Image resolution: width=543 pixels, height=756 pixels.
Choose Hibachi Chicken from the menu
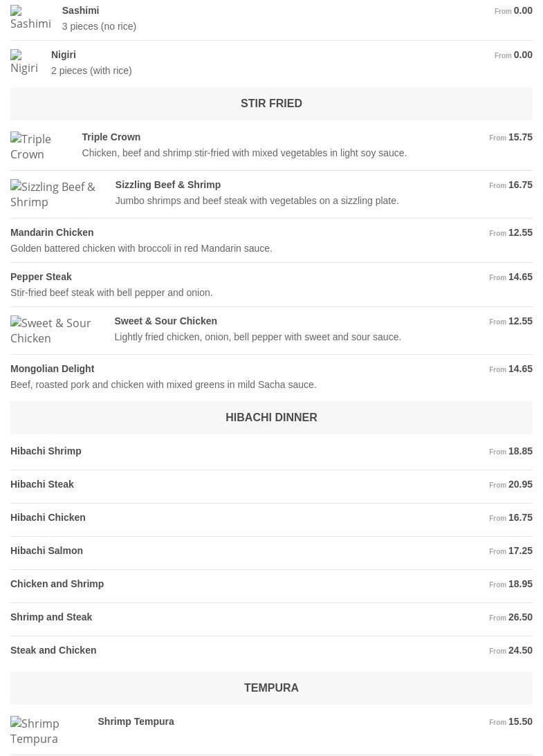click(x=48, y=517)
